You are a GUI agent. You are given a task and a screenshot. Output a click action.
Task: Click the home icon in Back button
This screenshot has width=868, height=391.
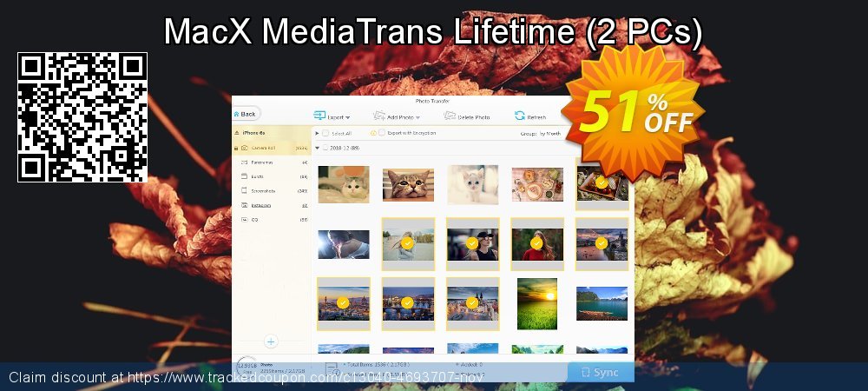(x=236, y=114)
